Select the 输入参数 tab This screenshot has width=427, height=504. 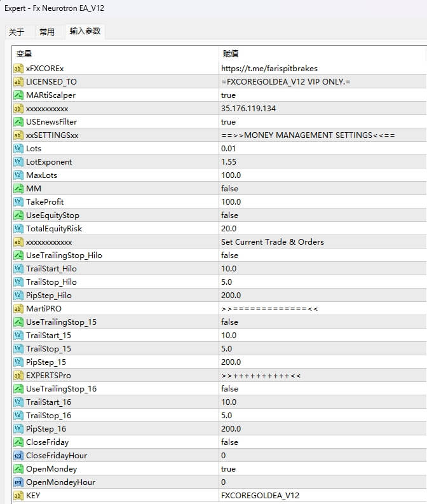click(x=85, y=31)
